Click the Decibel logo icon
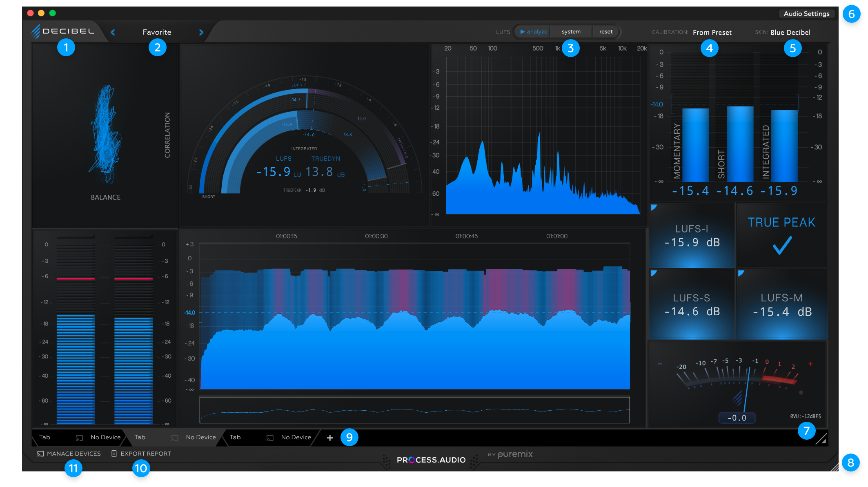This screenshot has height=487, width=868. 36,31
